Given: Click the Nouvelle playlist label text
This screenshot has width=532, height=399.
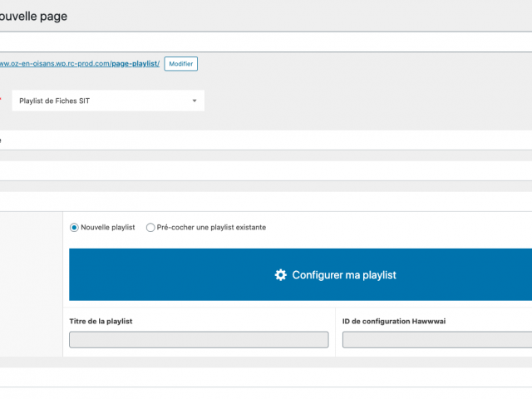Looking at the screenshot, I should pos(108,227).
